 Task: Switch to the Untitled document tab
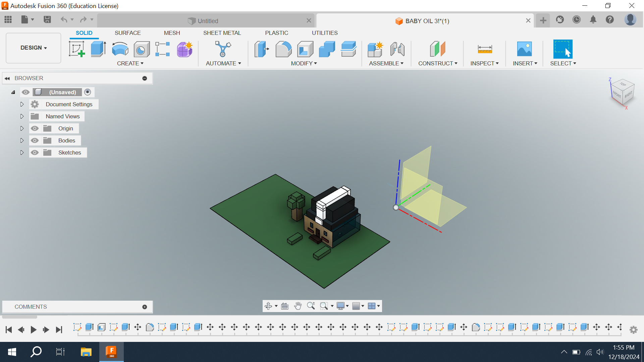tap(206, 21)
